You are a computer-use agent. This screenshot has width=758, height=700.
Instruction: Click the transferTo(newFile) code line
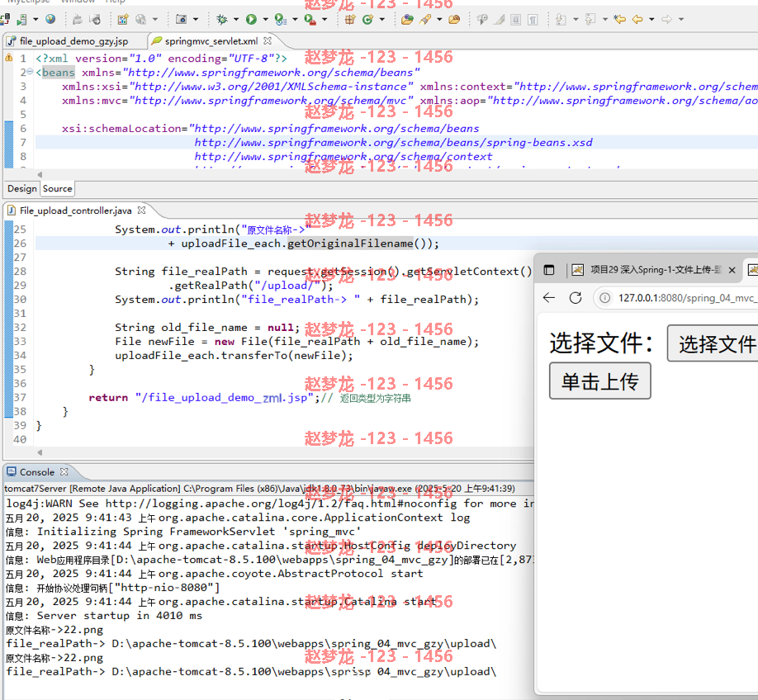pyautogui.click(x=234, y=356)
